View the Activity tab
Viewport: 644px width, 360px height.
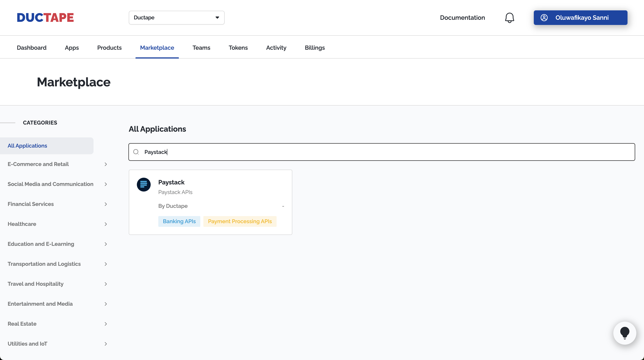click(276, 48)
